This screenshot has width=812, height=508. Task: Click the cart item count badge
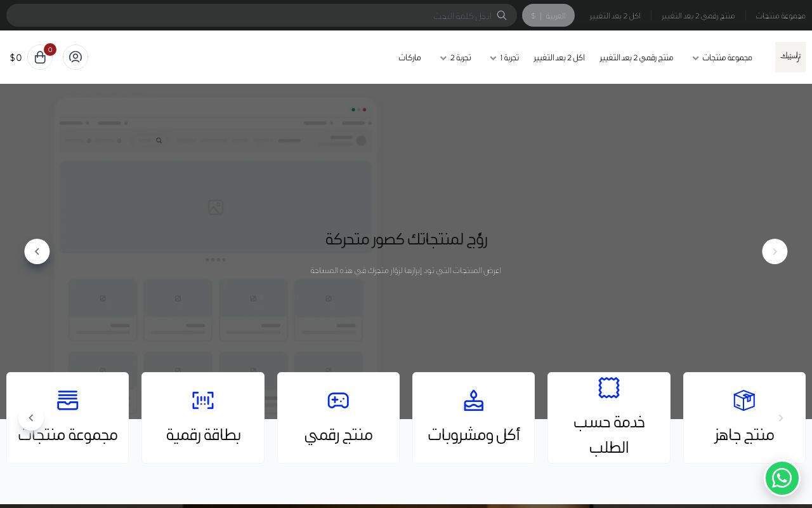pos(50,50)
